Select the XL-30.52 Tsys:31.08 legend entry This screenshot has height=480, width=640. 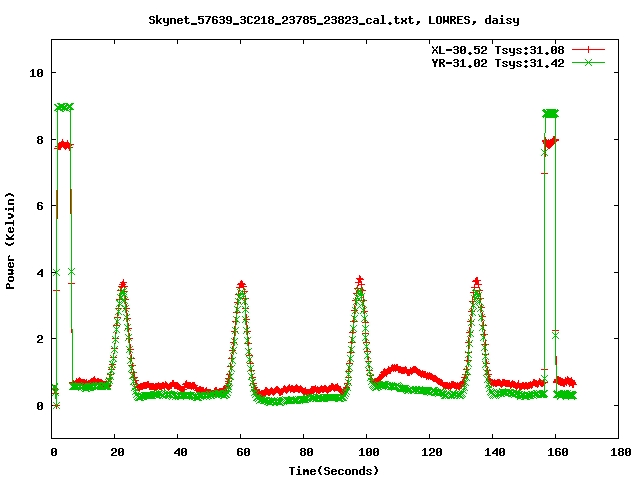tap(498, 50)
